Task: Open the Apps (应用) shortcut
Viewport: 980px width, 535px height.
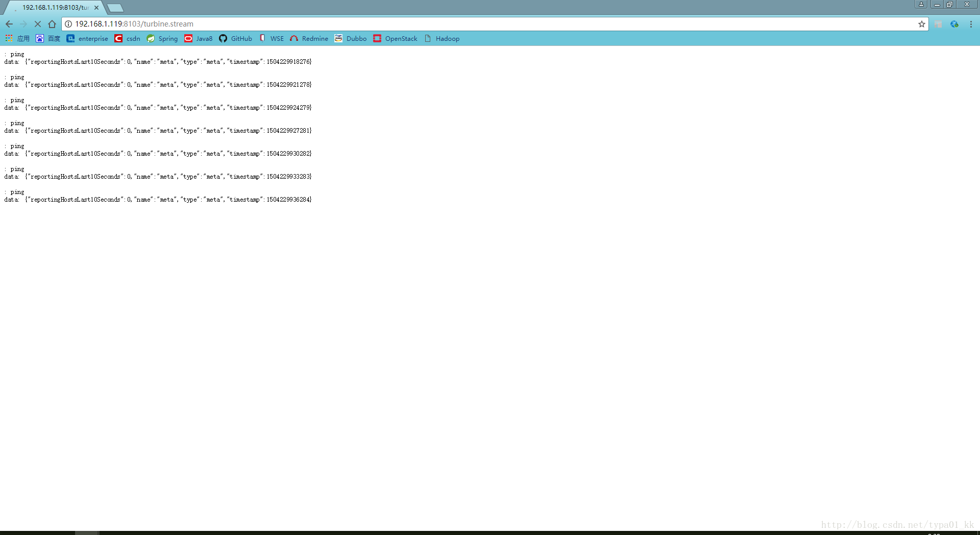Action: tap(17, 38)
